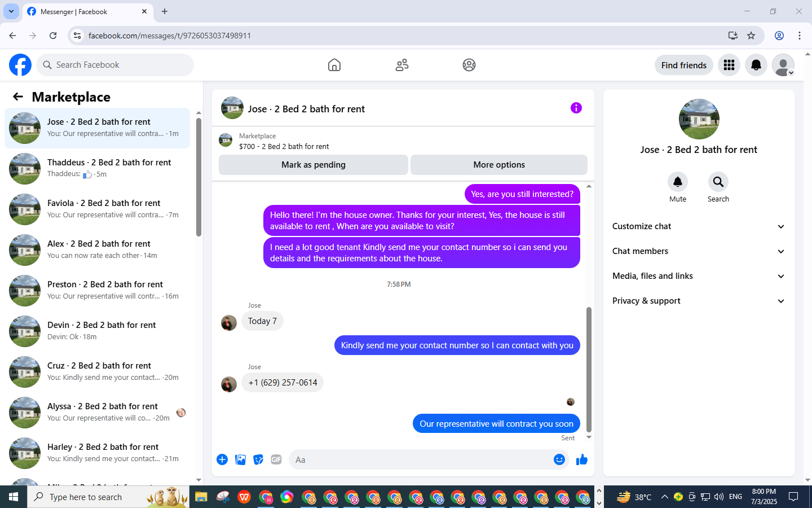Viewport: 812px width, 508px height.
Task: Open File Explorer from taskbar
Action: point(201,497)
